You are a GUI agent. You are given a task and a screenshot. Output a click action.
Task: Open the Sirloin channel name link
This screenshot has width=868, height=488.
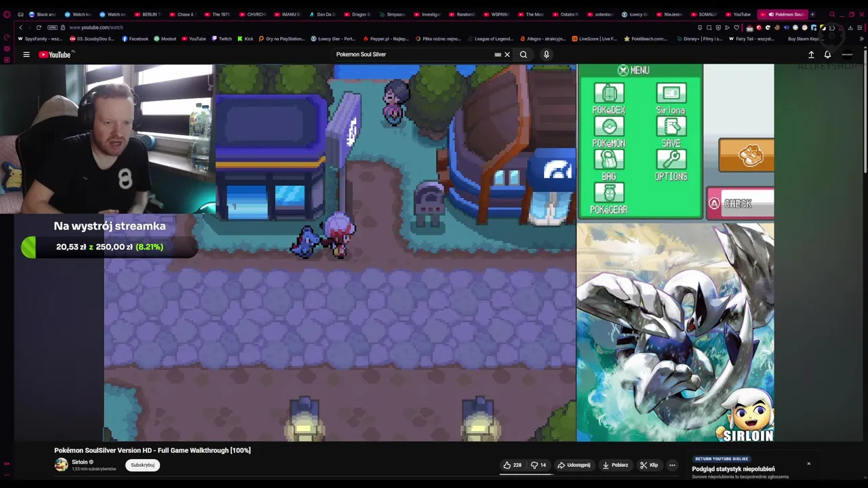[x=80, y=462]
